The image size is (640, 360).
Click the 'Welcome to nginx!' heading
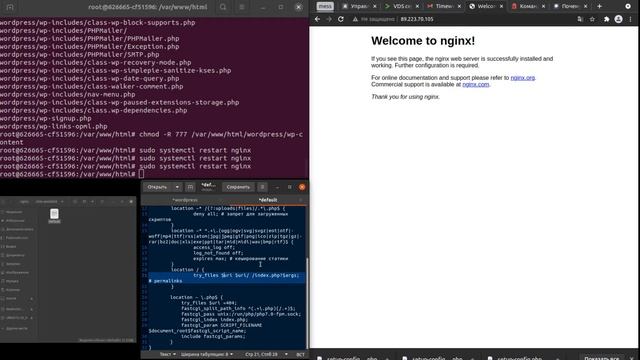(x=423, y=41)
